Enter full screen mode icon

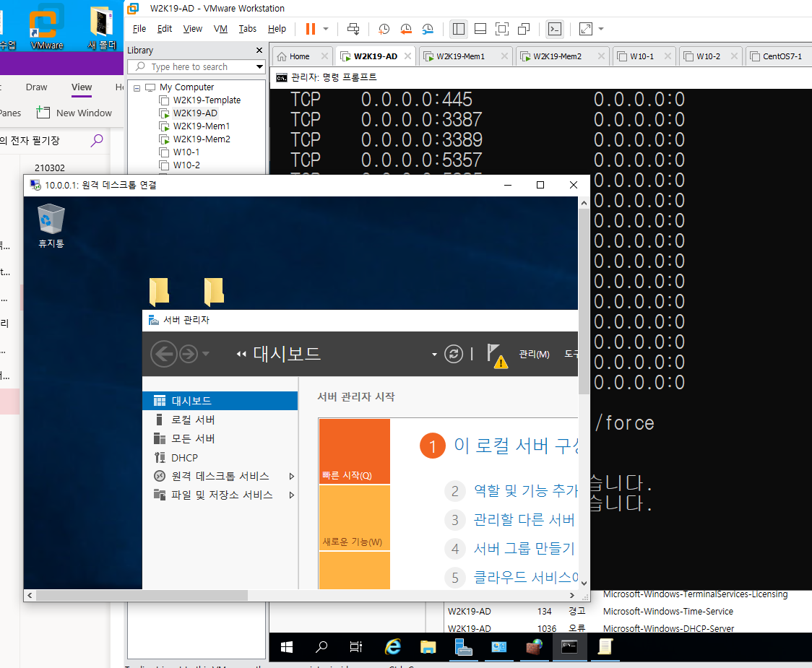coord(502,29)
